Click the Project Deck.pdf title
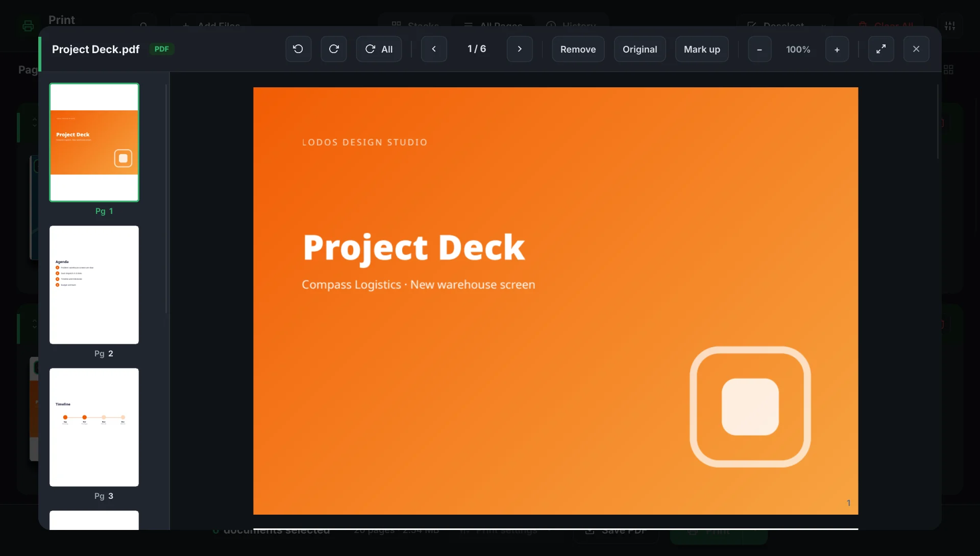The width and height of the screenshot is (980, 556). coord(95,49)
